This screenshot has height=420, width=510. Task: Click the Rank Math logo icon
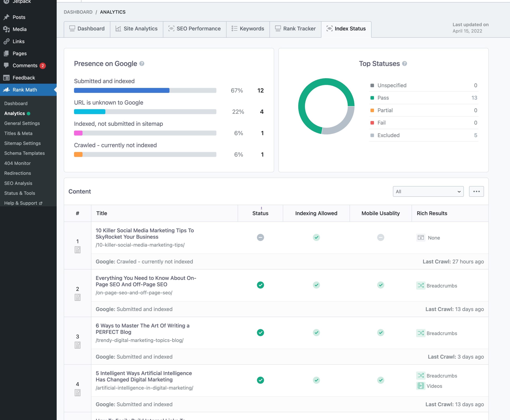point(7,90)
